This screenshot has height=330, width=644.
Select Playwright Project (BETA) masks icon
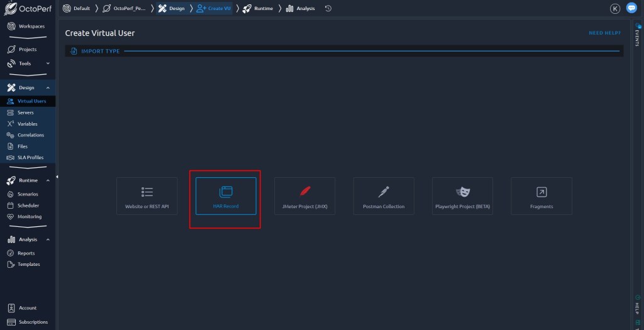coord(462,192)
